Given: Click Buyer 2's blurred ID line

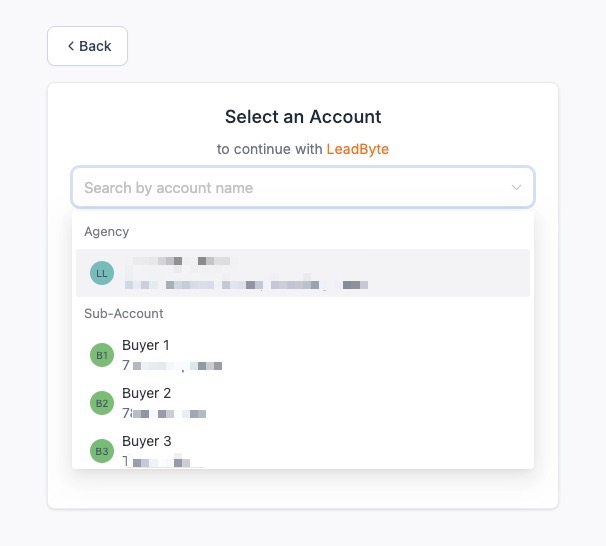Looking at the screenshot, I should [164, 413].
